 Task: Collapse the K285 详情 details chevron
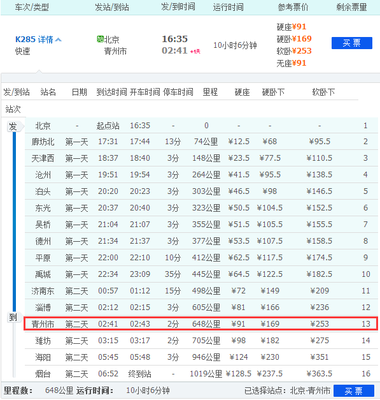pos(58,40)
